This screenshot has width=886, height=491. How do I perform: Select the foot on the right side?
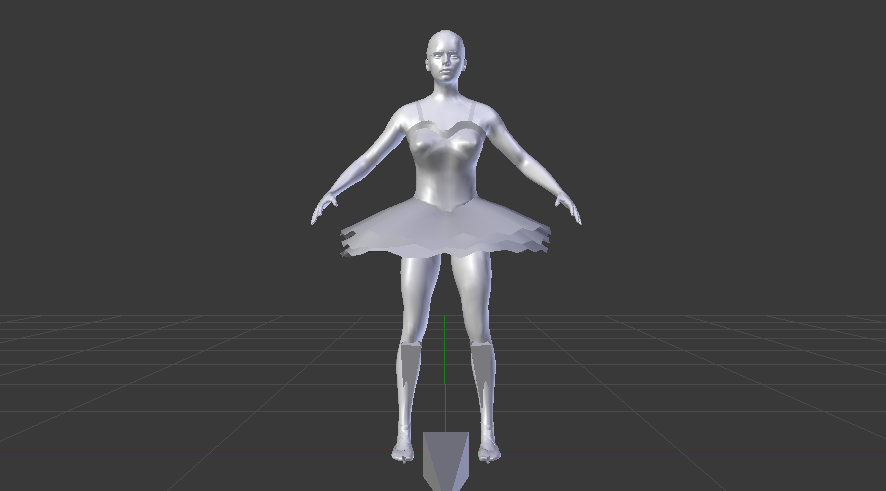pos(487,452)
